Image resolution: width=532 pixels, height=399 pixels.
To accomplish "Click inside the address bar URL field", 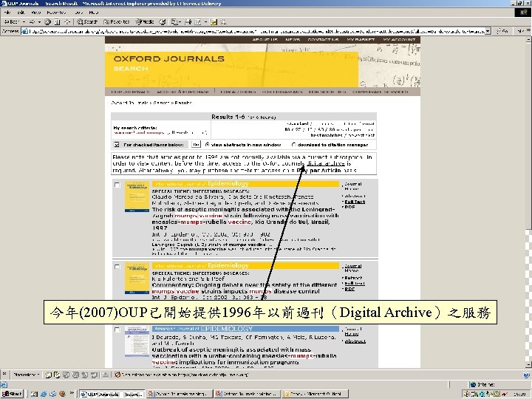I will click(256, 31).
